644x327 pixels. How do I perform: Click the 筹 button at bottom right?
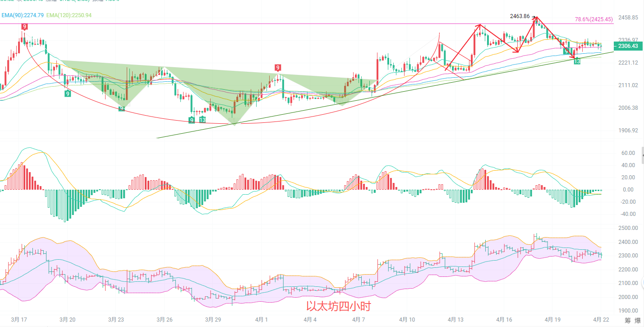pyautogui.click(x=628, y=320)
